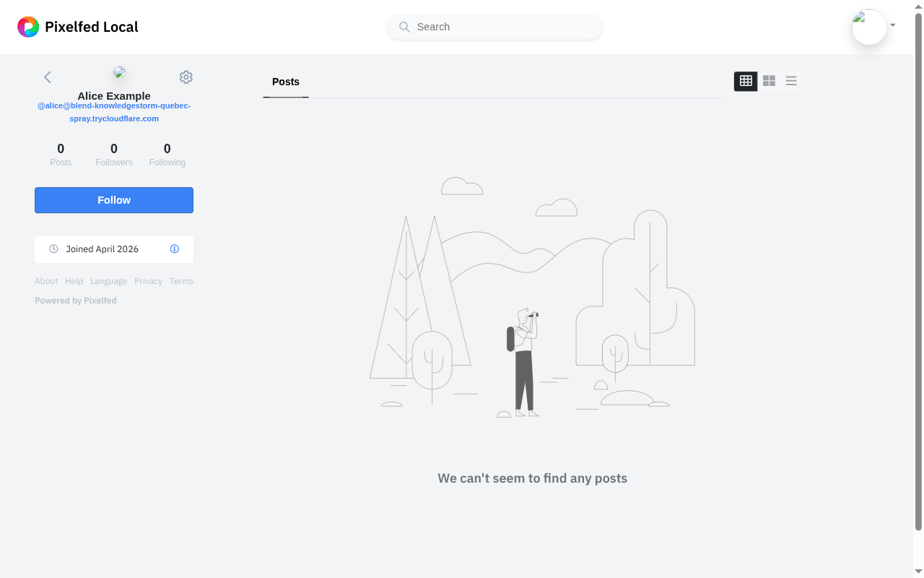Image resolution: width=924 pixels, height=578 pixels.
Task: Open profile settings gear icon
Action: [x=186, y=77]
